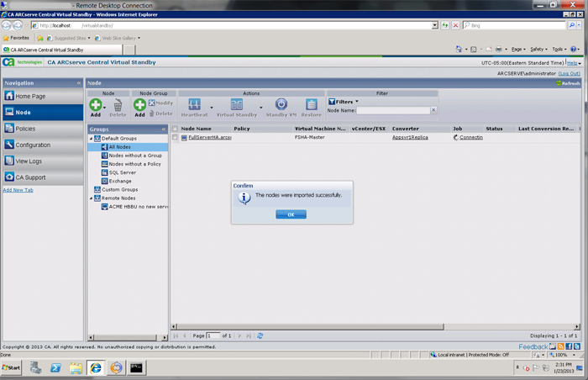Click the RSS feed icon in the footer
588x380 pixels.
click(561, 346)
